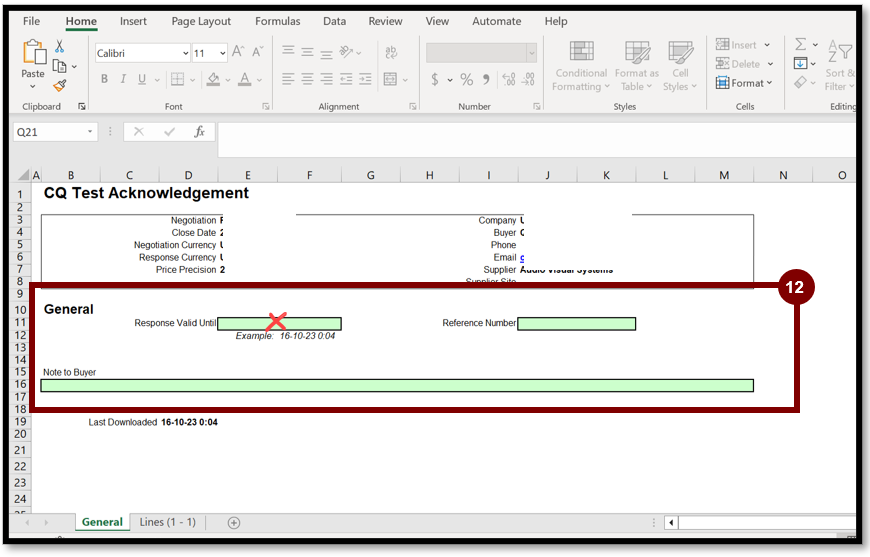Click the Email hyperlink in header
The image size is (870, 557).
[522, 257]
